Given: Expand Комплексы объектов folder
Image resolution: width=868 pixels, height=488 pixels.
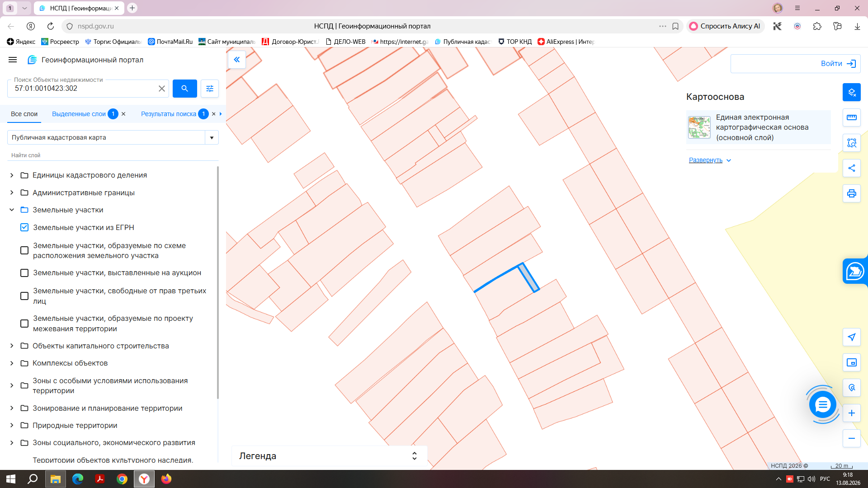Looking at the screenshot, I should pos(12,363).
